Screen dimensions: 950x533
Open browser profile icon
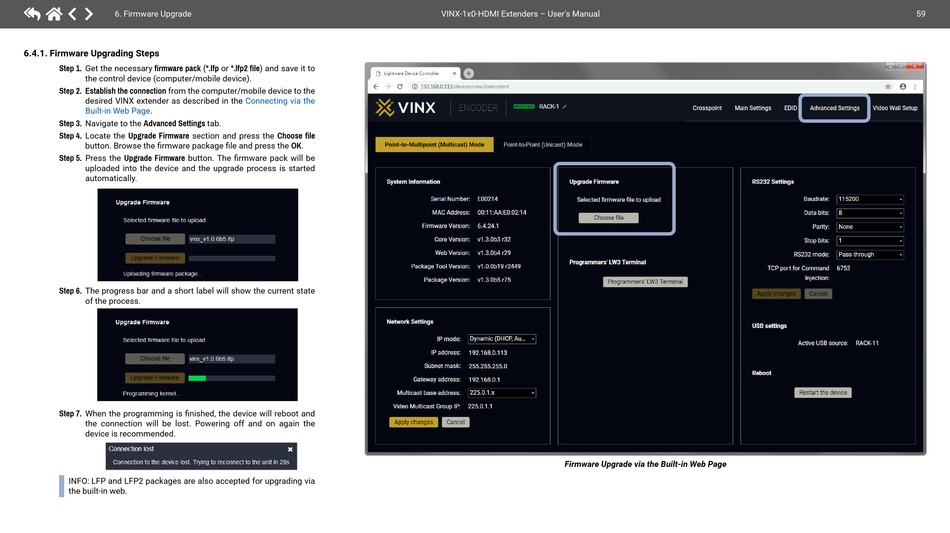[x=903, y=87]
